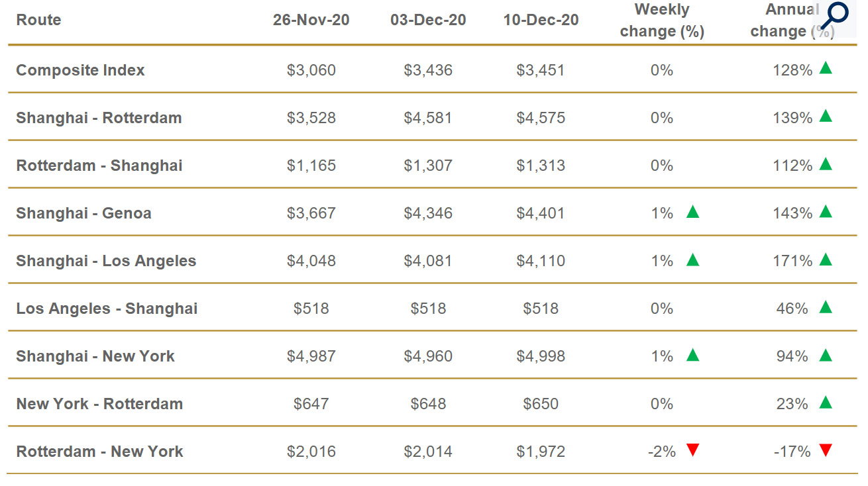
Task: Click green weekly arrow in Shanghai - Genoa row
Action: [692, 212]
